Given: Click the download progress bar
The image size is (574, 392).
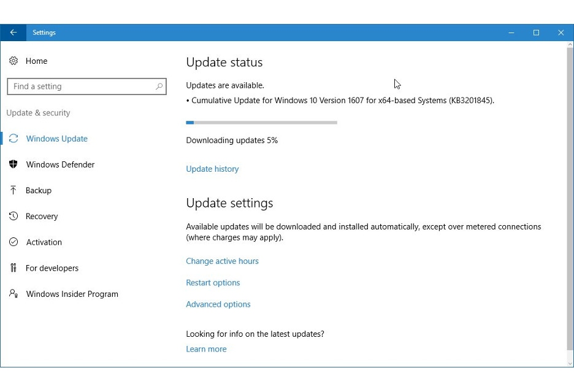Looking at the screenshot, I should click(x=261, y=123).
